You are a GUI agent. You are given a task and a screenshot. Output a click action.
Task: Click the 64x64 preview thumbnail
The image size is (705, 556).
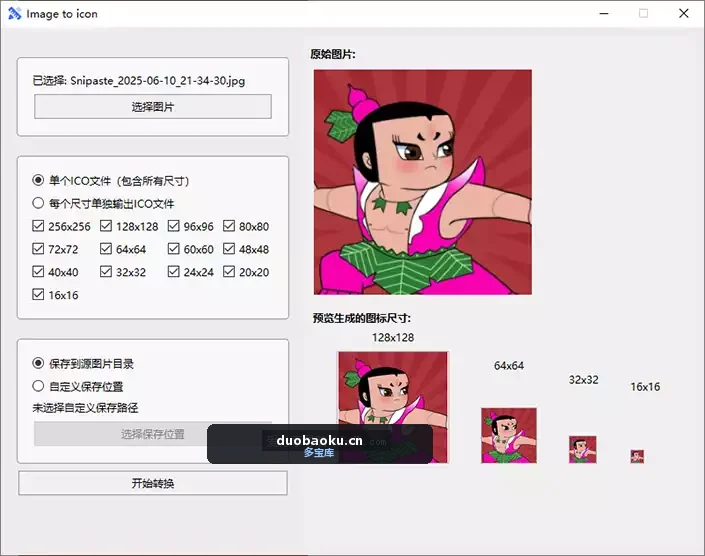(509, 436)
